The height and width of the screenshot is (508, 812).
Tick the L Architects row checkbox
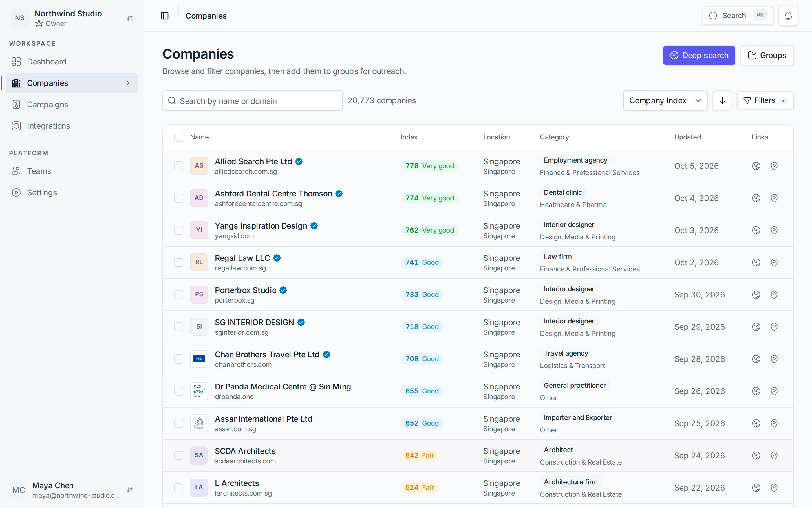[178, 487]
